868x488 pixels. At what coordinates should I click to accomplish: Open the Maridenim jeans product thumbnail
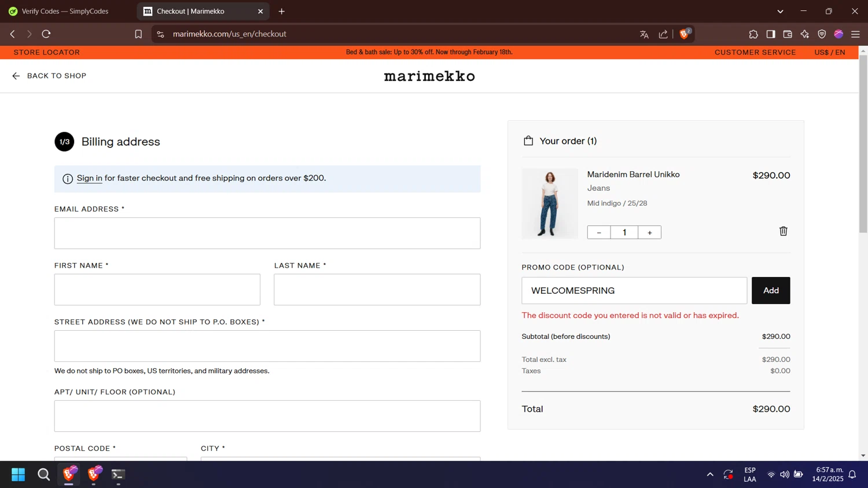pos(550,204)
